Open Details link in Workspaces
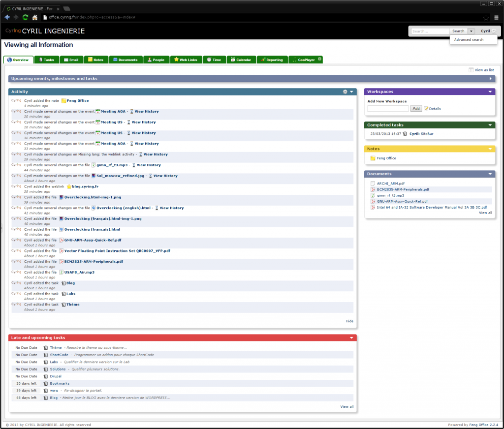The width and height of the screenshot is (504, 429). (435, 109)
